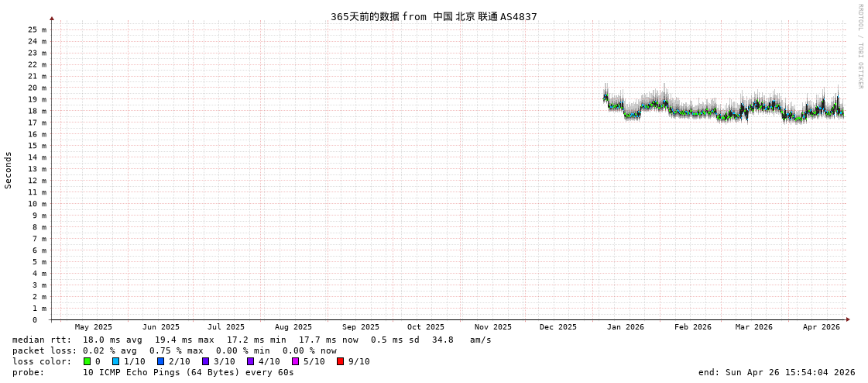Viewport: 868px width, 383px height.
Task: Click the graph title with AS4837
Action: click(434, 16)
